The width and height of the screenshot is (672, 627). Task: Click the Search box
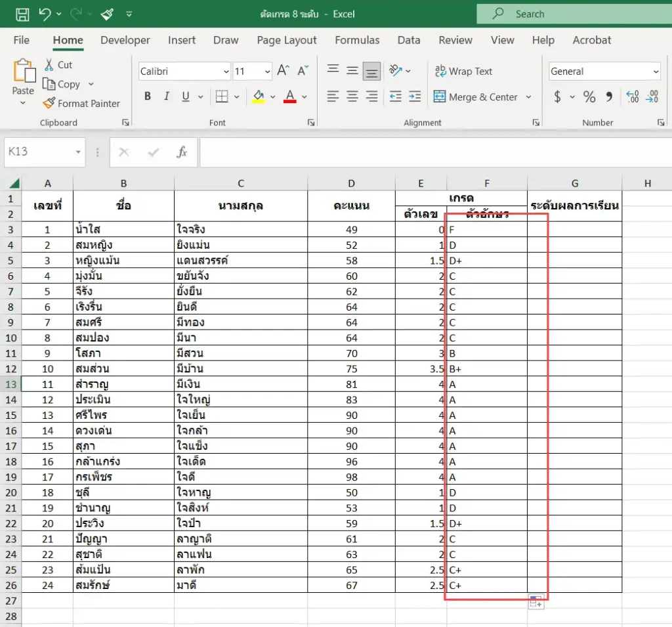coord(574,14)
